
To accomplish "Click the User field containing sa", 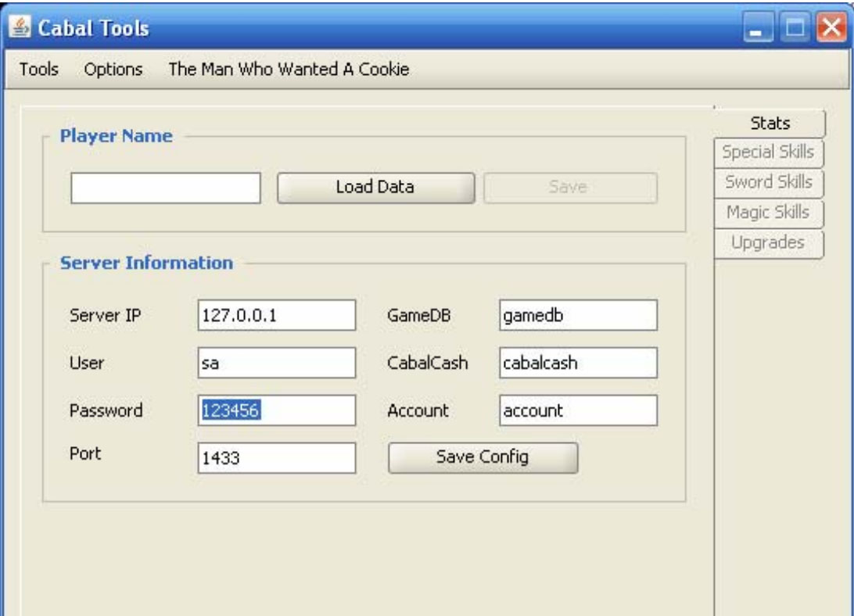I will pos(277,363).
